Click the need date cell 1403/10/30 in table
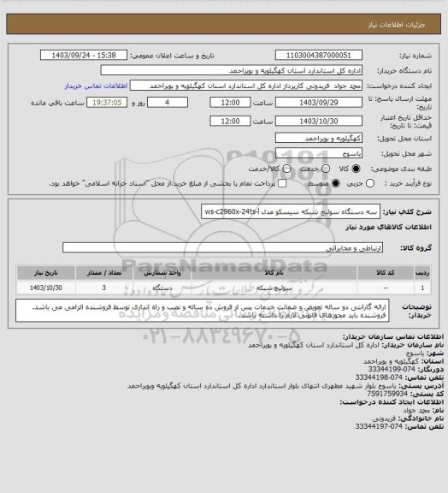 (46, 288)
